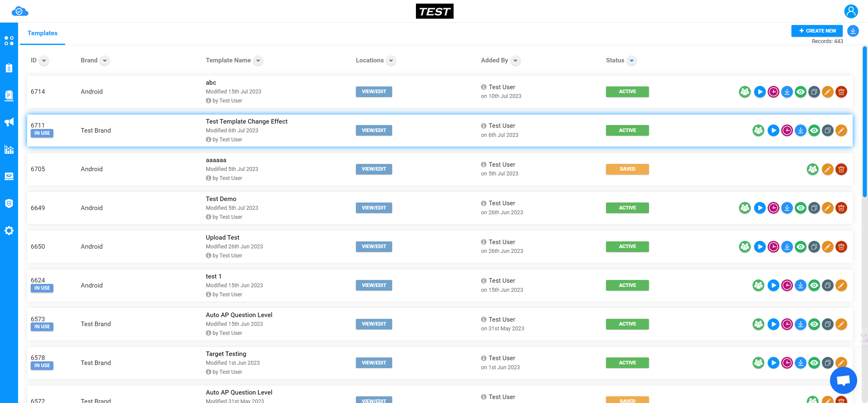
Task: Click the edit (pencil) icon for Target Testing
Action: pos(841,363)
